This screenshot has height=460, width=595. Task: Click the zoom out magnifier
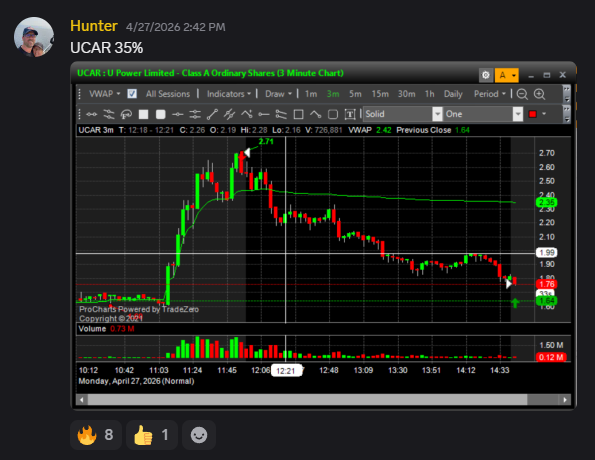(522, 94)
